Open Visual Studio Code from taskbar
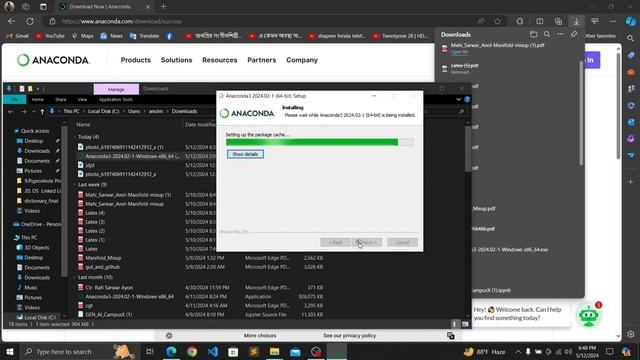 pyautogui.click(x=213, y=351)
